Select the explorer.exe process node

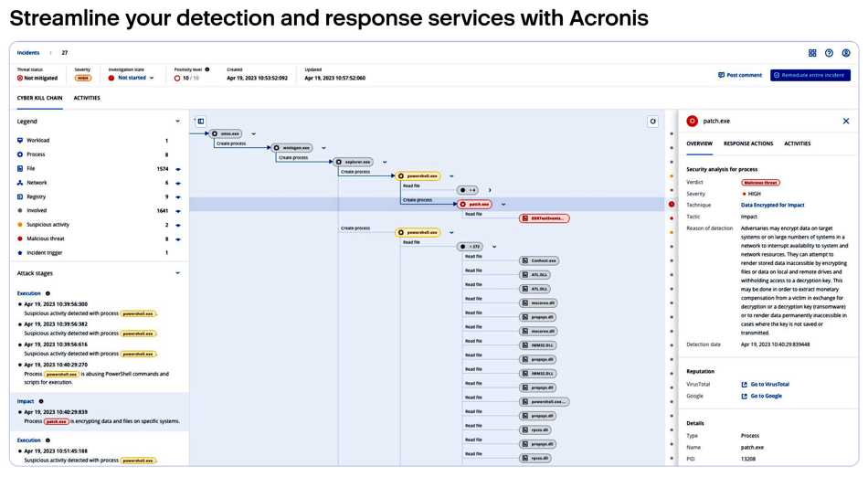click(x=354, y=162)
